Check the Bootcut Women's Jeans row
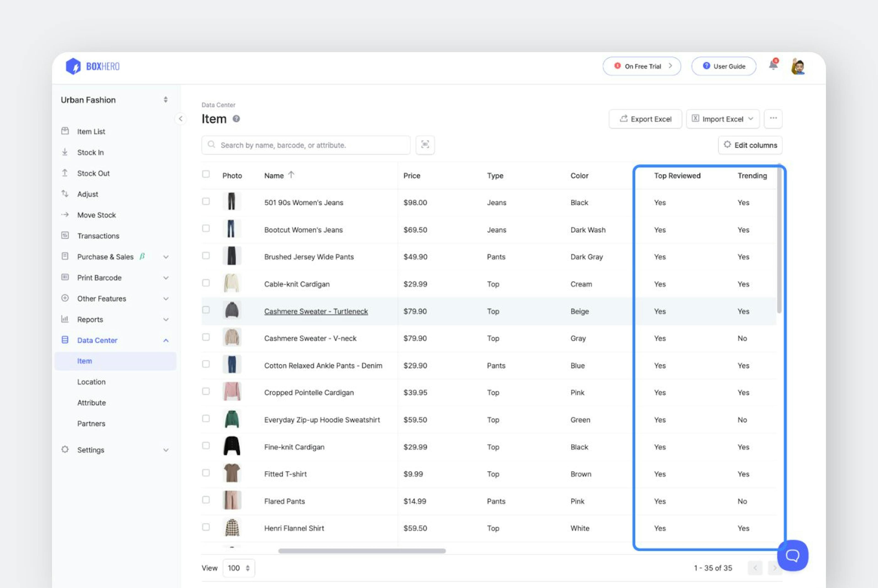The height and width of the screenshot is (588, 878). (x=206, y=228)
